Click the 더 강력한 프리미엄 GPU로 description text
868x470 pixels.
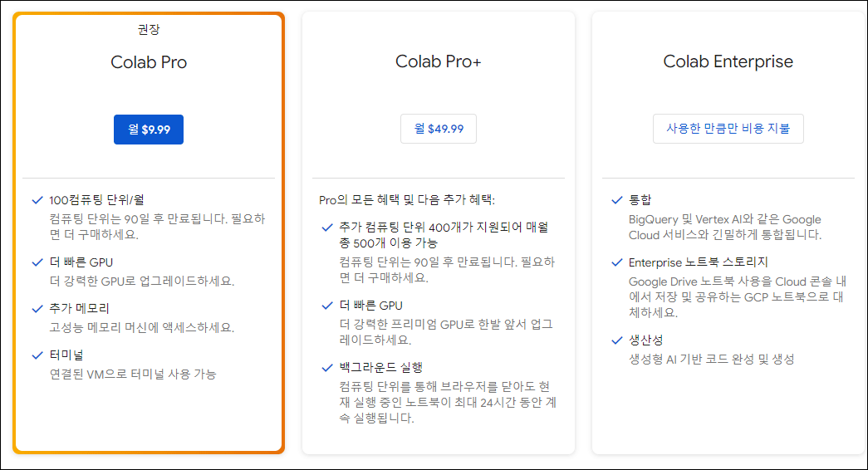pos(446,332)
